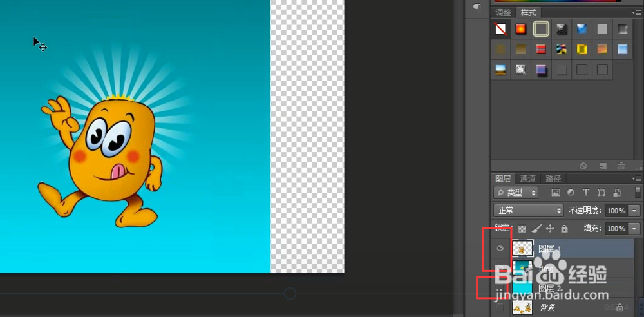This screenshot has width=644, height=317.
Task: Filter layers by type layers
Action: pyautogui.click(x=586, y=193)
